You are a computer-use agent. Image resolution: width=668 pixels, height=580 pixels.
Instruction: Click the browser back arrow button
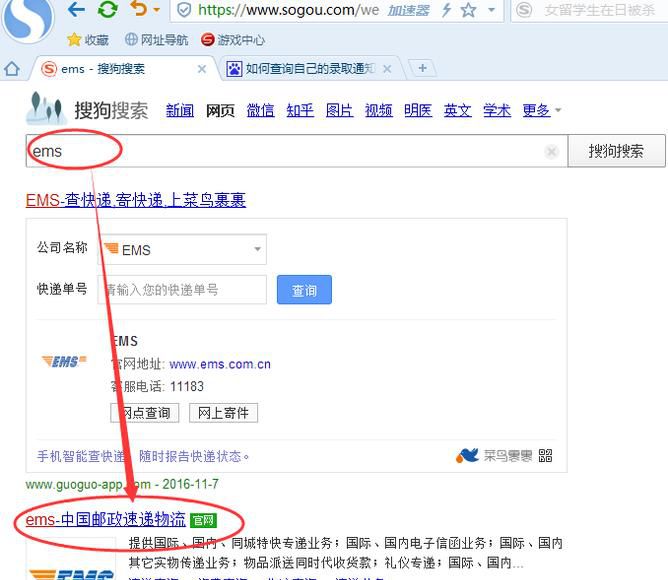coord(76,10)
